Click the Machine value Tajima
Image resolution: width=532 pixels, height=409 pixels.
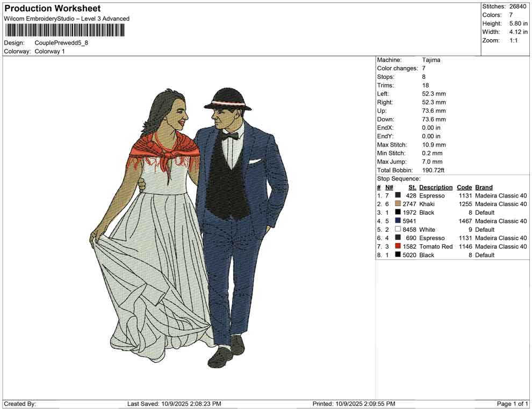(431, 60)
